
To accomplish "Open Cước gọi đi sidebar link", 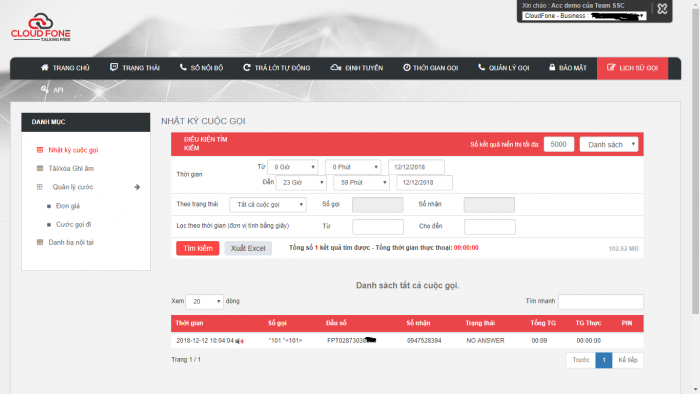I will [74, 224].
